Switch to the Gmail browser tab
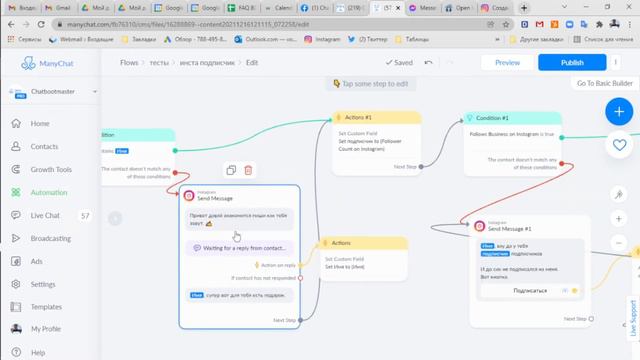This screenshot has width=640, height=360. click(58, 8)
